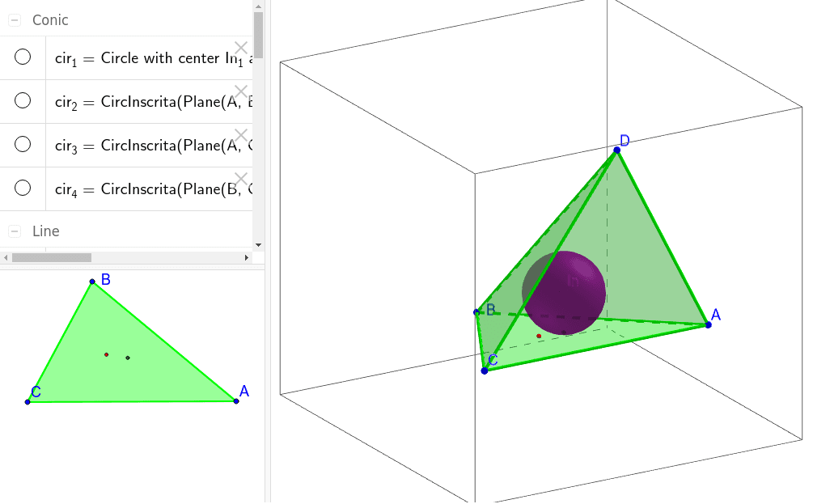Select dark point in 2D triangle
Image resolution: width=813 pixels, height=504 pixels.
click(128, 358)
